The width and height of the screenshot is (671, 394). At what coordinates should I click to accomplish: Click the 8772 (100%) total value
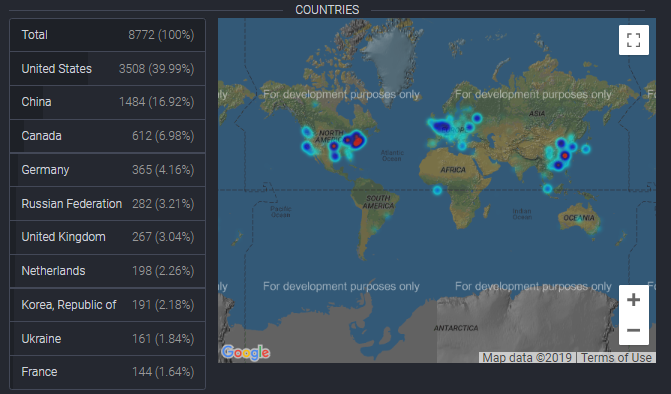pos(161,35)
